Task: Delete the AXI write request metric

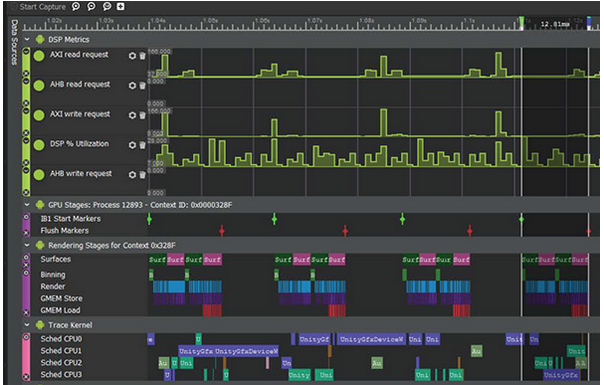Action: point(143,115)
